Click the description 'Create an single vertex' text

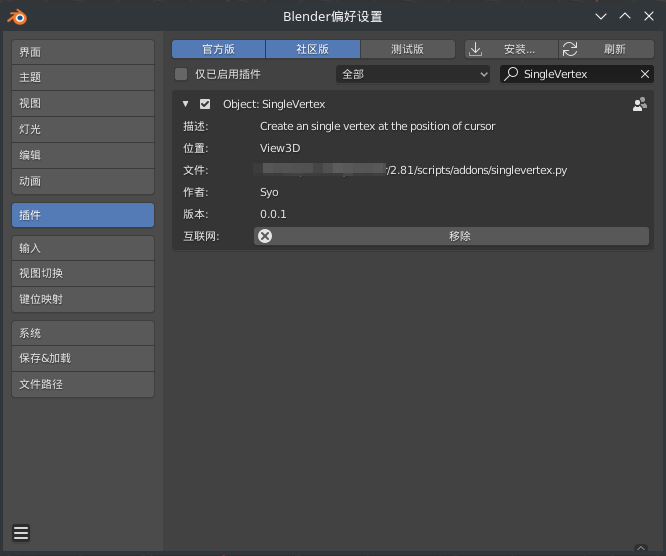coord(378,126)
